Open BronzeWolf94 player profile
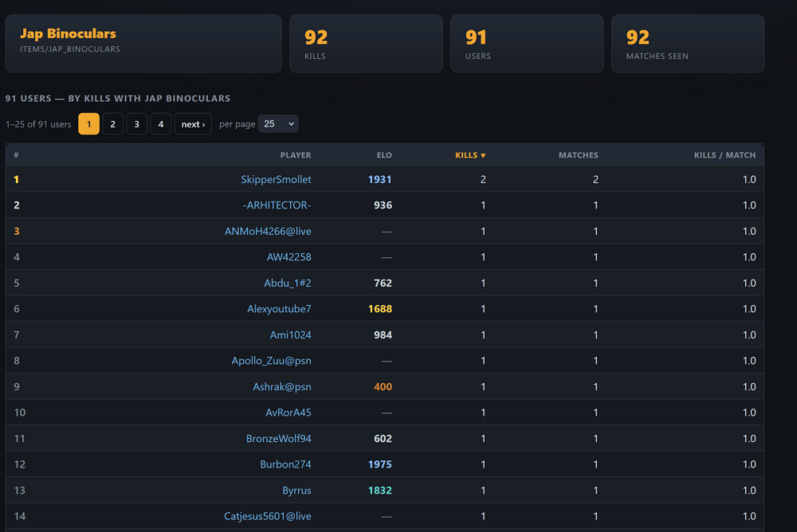797x532 pixels. 278,439
